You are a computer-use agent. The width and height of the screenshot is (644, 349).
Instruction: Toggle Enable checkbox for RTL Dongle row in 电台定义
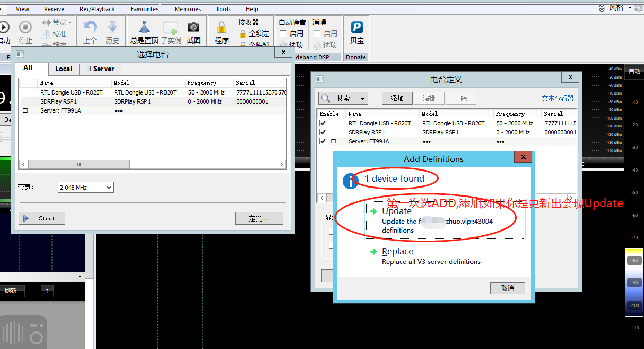[323, 123]
